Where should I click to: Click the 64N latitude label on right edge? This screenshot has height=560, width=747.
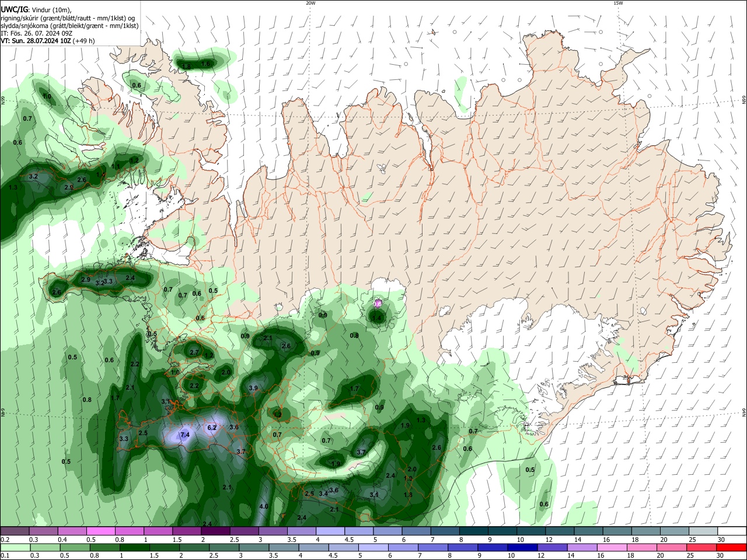point(744,412)
